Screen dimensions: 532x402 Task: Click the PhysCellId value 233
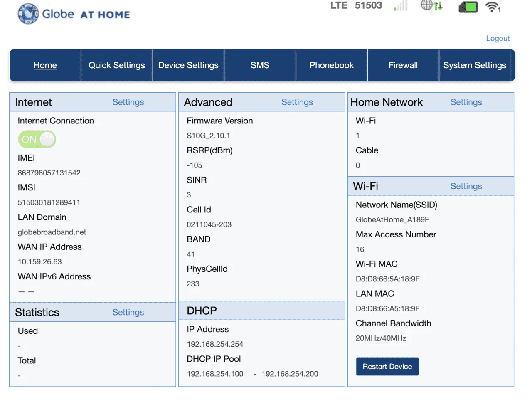(x=193, y=284)
